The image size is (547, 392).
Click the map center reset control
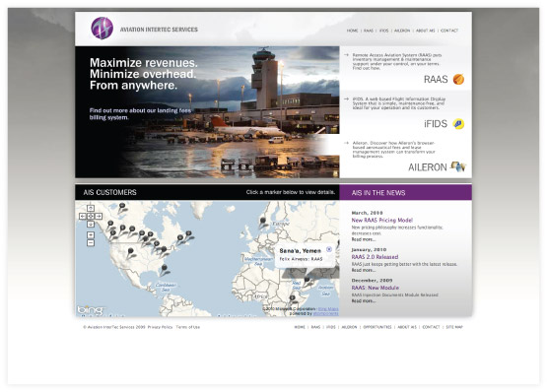coord(91,217)
